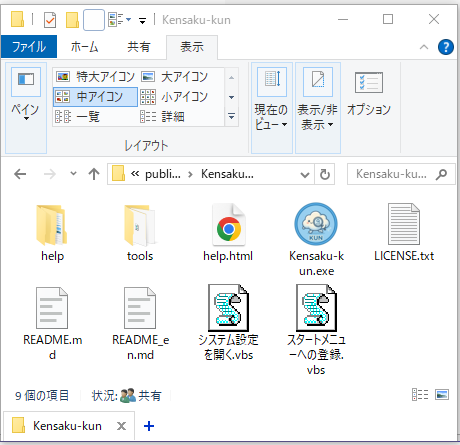
Task: Open the 表示/非表示 dropdown
Action: pyautogui.click(x=318, y=108)
